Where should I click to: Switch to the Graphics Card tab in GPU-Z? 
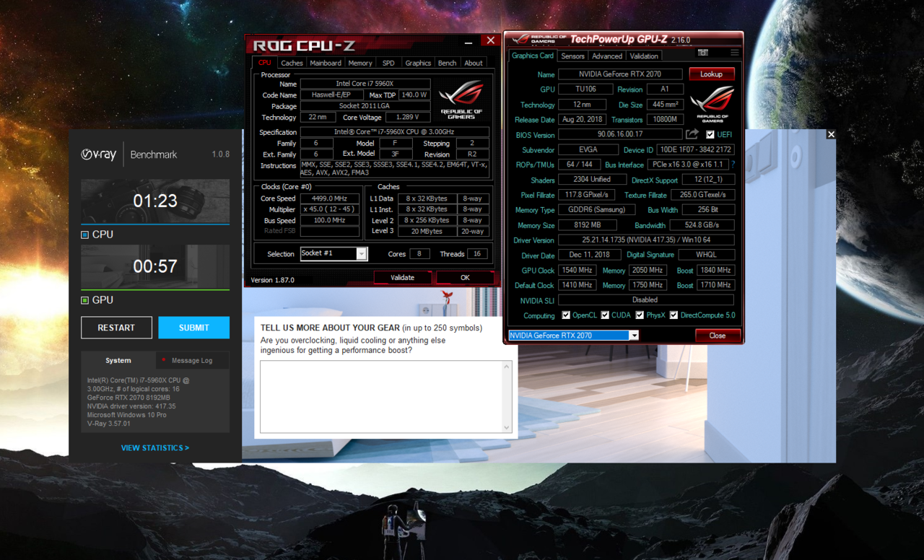pos(533,56)
